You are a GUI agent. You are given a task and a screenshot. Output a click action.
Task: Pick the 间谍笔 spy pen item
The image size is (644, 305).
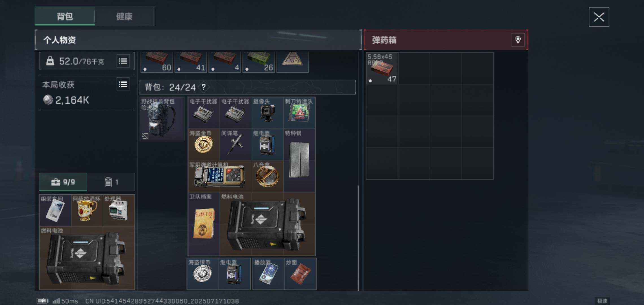coord(236,145)
